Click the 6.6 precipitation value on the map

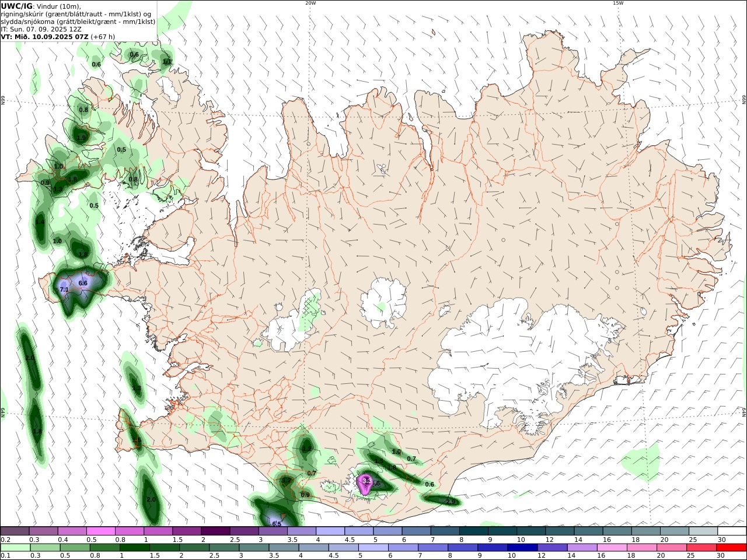[x=83, y=283]
